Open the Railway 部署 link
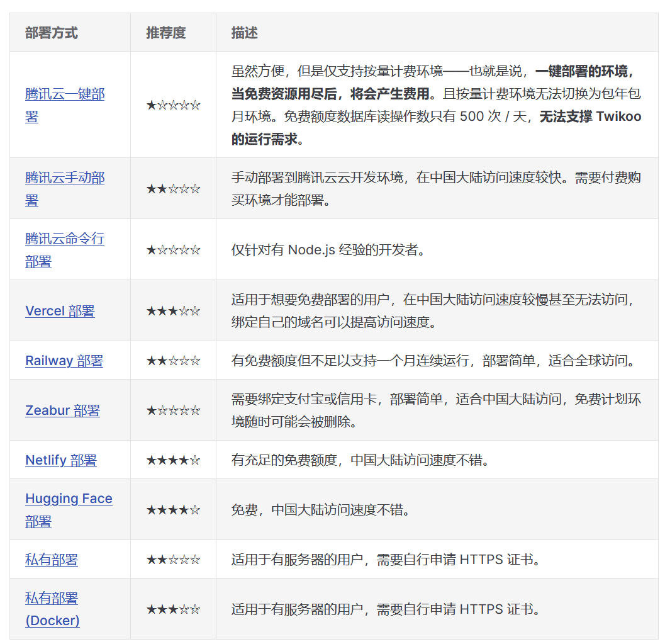The image size is (665, 644). [64, 361]
